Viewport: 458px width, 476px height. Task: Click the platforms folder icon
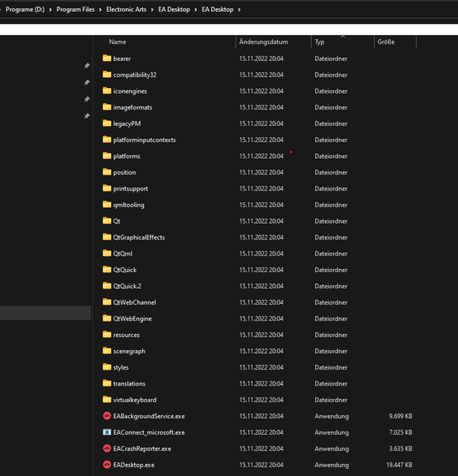(106, 155)
